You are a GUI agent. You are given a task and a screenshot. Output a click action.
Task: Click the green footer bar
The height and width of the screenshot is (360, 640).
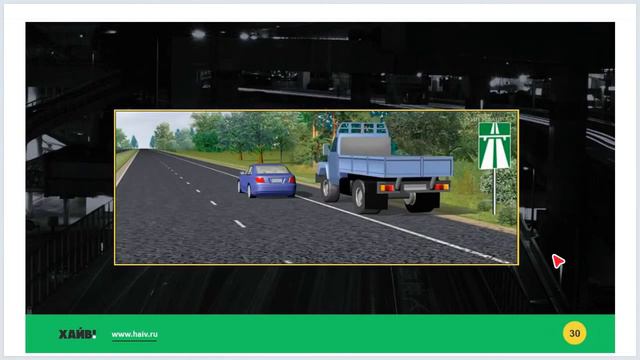pyautogui.click(x=320, y=333)
